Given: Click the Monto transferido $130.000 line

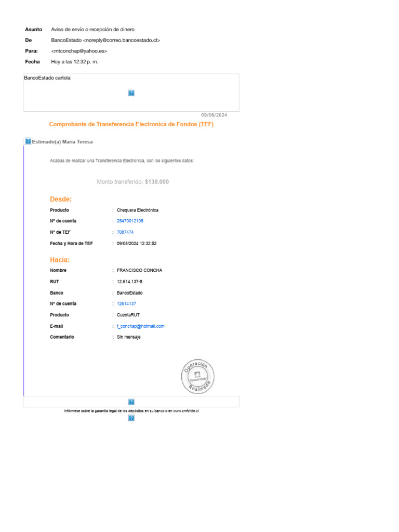Looking at the screenshot, I should coord(132,182).
